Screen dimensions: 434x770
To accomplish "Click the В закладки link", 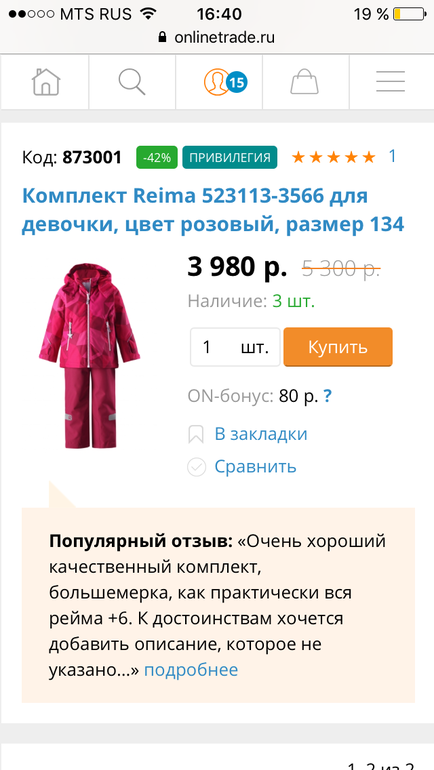I will pyautogui.click(x=261, y=434).
